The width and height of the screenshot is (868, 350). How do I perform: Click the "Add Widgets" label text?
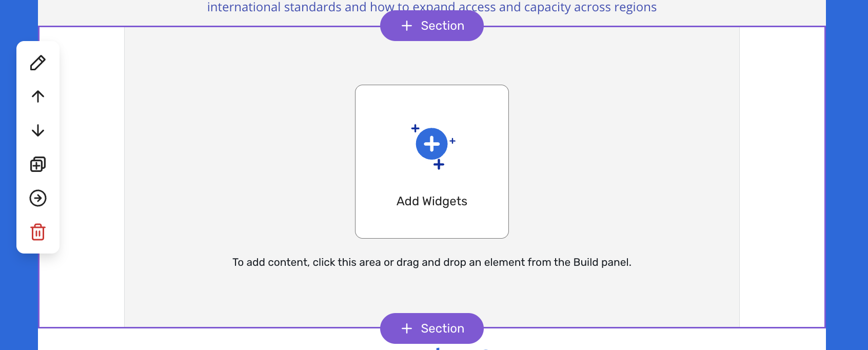click(431, 201)
